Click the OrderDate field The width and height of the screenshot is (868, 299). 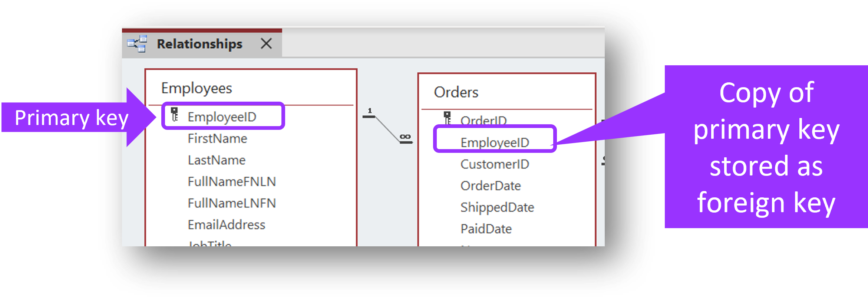click(491, 185)
